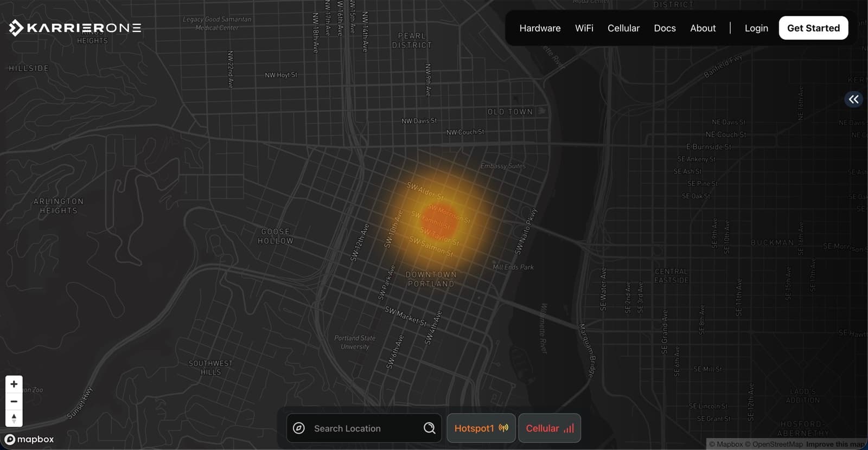Click the Mill Ends Park label

513,267
